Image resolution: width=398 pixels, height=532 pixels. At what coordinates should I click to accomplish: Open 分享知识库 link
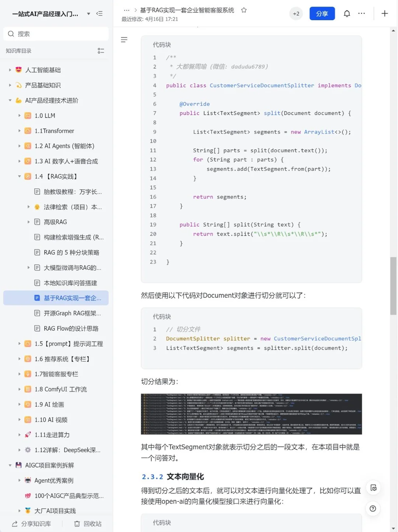tap(31, 524)
